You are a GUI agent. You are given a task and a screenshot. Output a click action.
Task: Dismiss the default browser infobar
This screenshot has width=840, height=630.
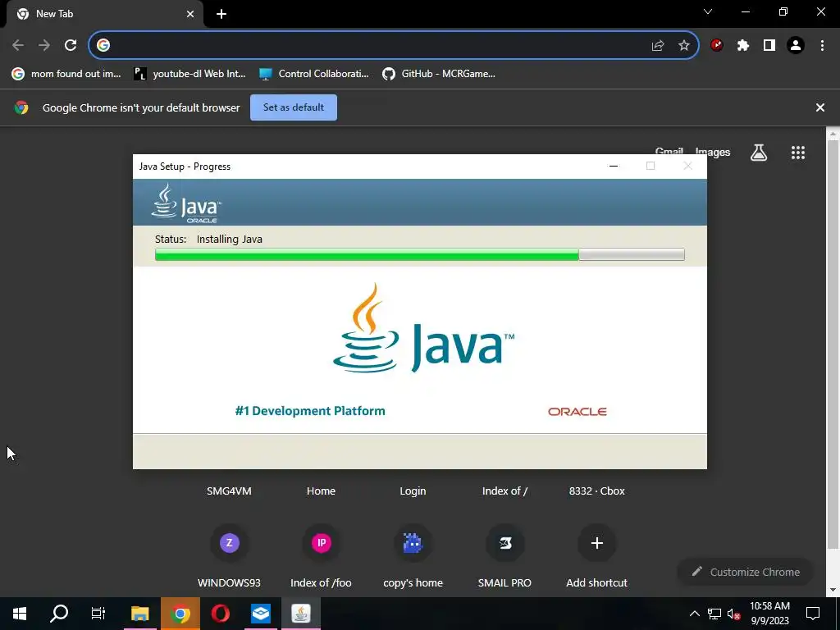click(x=820, y=107)
